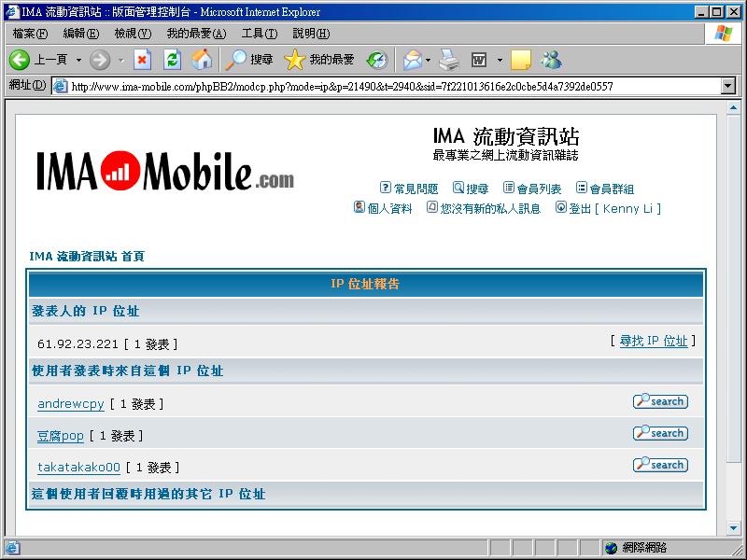Click the IMA Mobile.com logo
This screenshot has height=560, width=747.
(165, 172)
